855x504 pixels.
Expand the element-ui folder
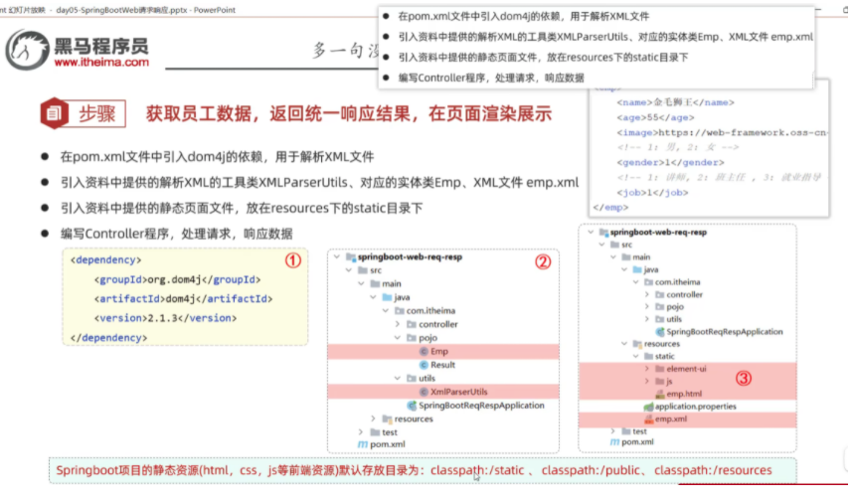pyautogui.click(x=647, y=369)
